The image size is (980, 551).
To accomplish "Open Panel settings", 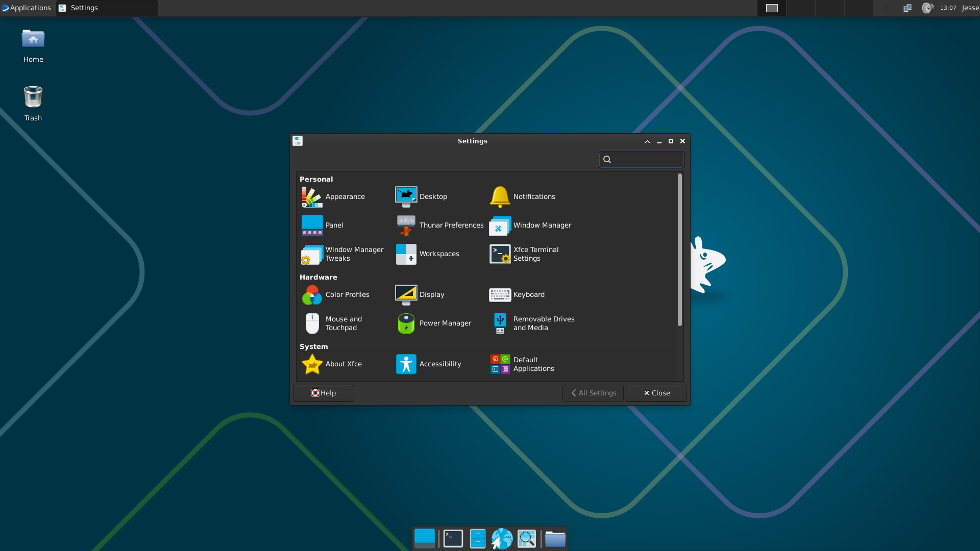I will point(322,226).
